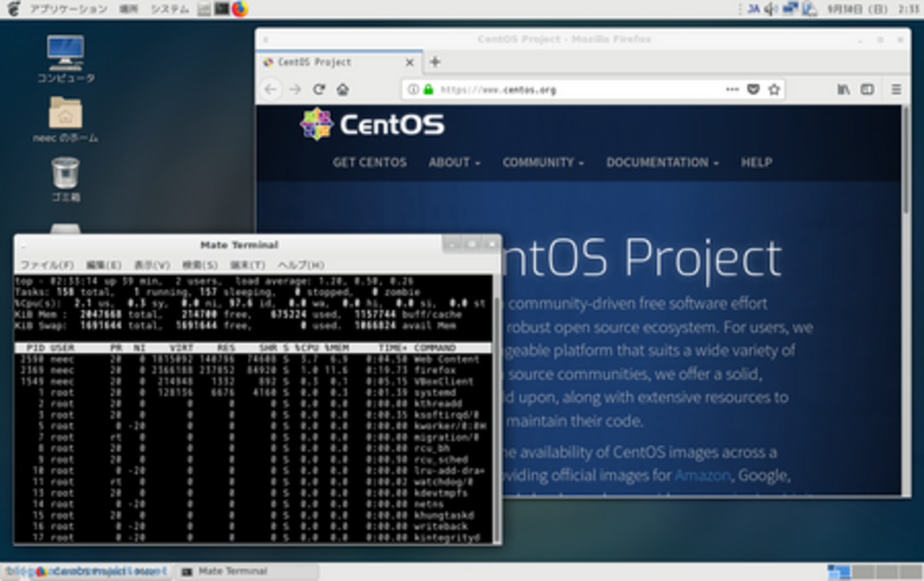Click the "load average" line in top output
924x581 pixels.
point(215,281)
